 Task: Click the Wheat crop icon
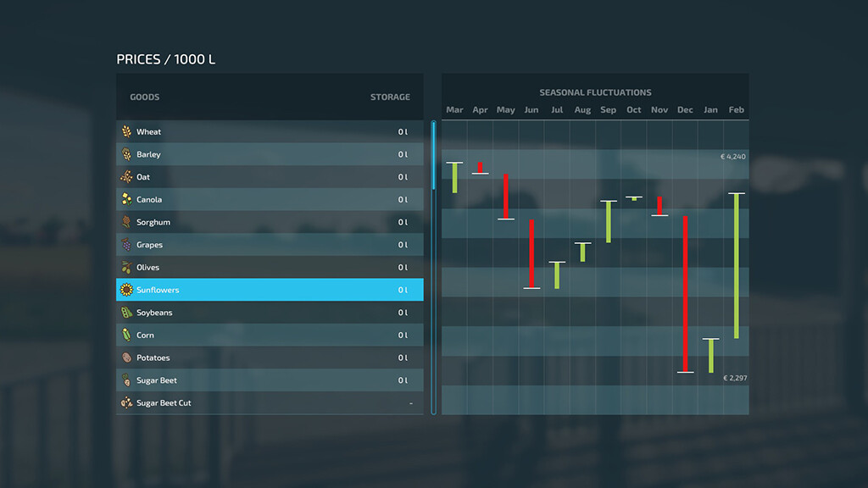tap(126, 131)
